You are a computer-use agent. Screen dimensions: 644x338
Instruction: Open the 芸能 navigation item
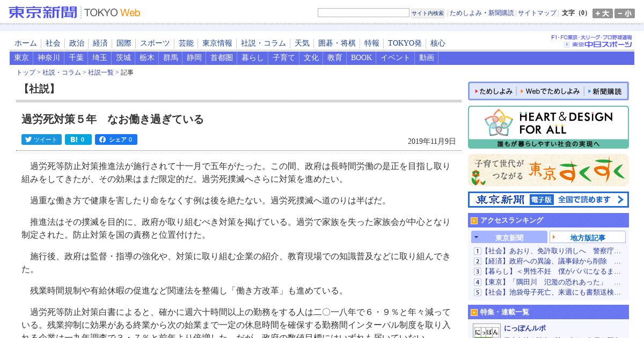tap(186, 43)
